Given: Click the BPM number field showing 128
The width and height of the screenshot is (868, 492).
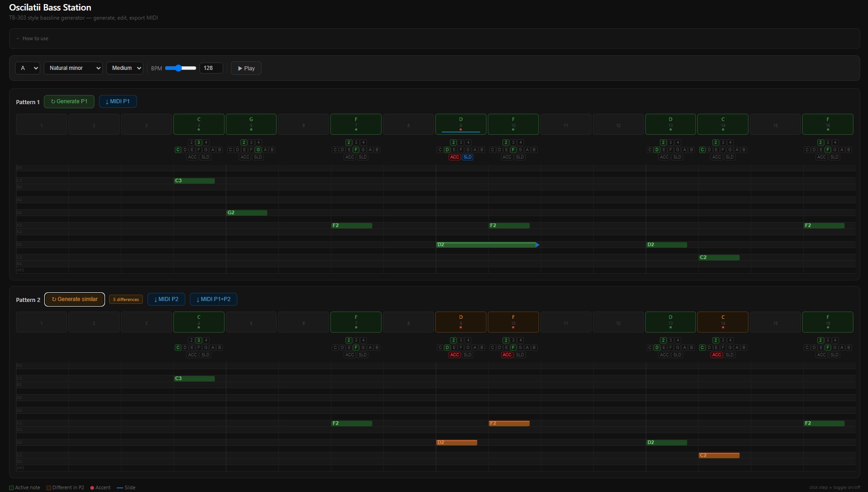Looking at the screenshot, I should [211, 68].
